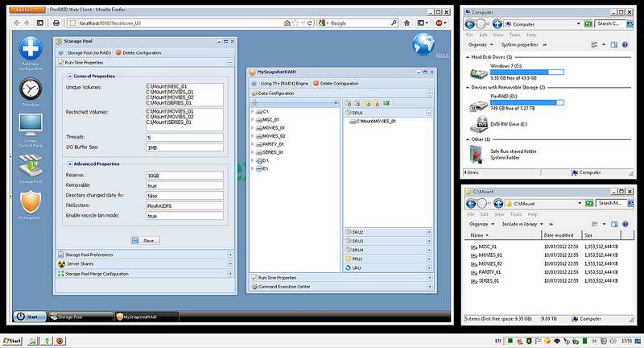Expand the Server Shares section

[x=230, y=263]
